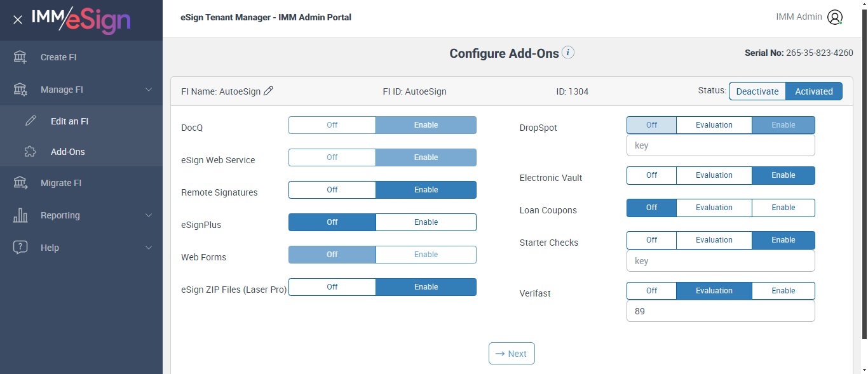Turn Remote Signatures off
Viewport: 868px width, 374px height.
point(332,190)
